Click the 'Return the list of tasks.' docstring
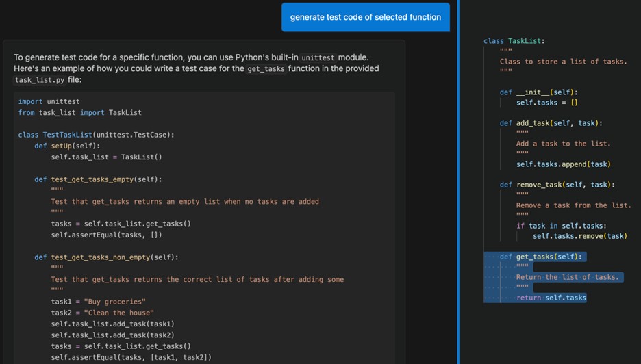 click(567, 277)
